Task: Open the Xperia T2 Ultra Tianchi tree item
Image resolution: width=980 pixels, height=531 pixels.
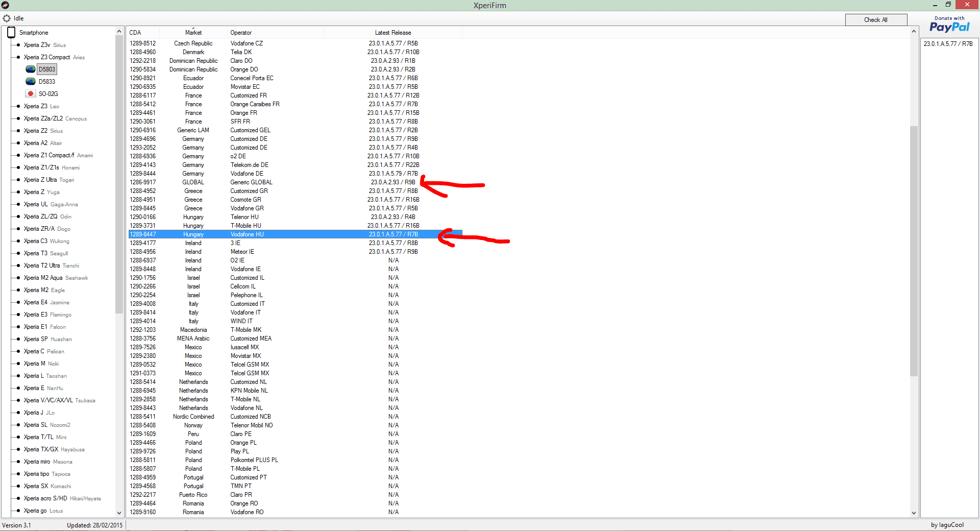Action: [52, 265]
